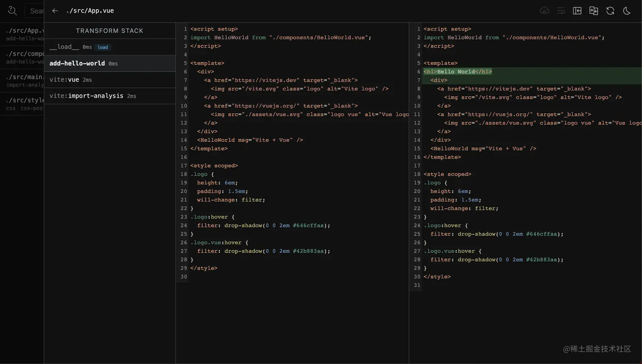Open ./src/App.v module in background list
This screenshot has height=364, width=642.
click(x=22, y=34)
